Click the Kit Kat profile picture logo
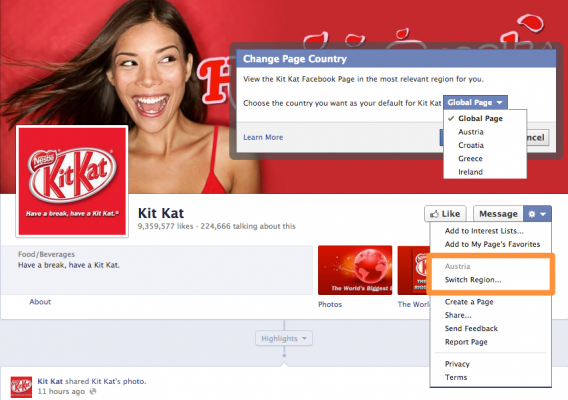Viewport: 568px width, 400px height. [72, 182]
